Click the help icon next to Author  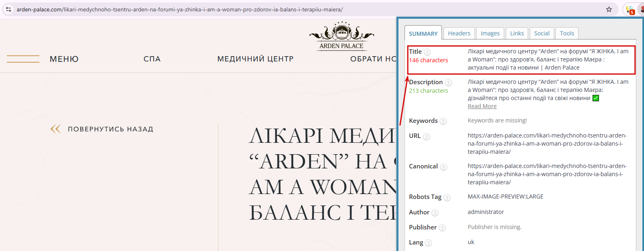coord(435,213)
